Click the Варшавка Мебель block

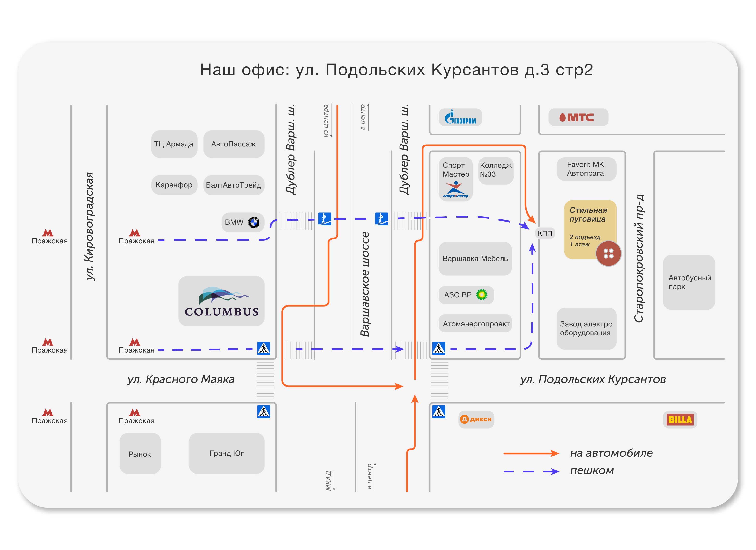(x=475, y=259)
